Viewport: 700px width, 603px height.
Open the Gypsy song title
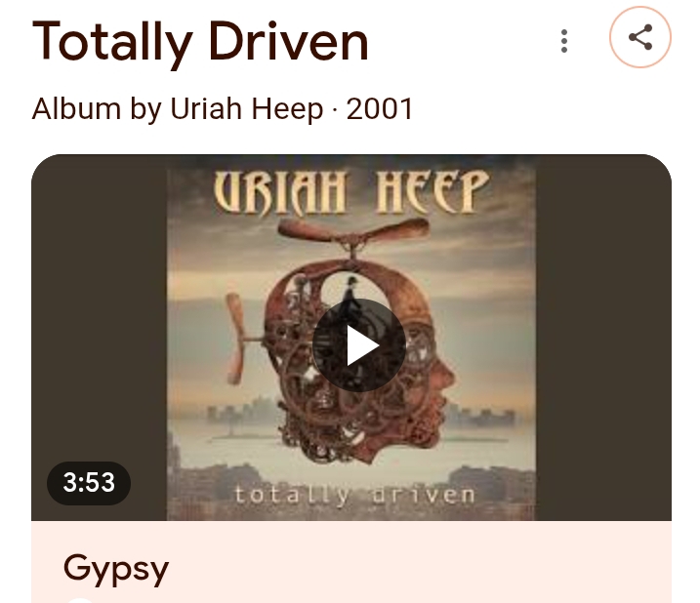pyautogui.click(x=116, y=569)
